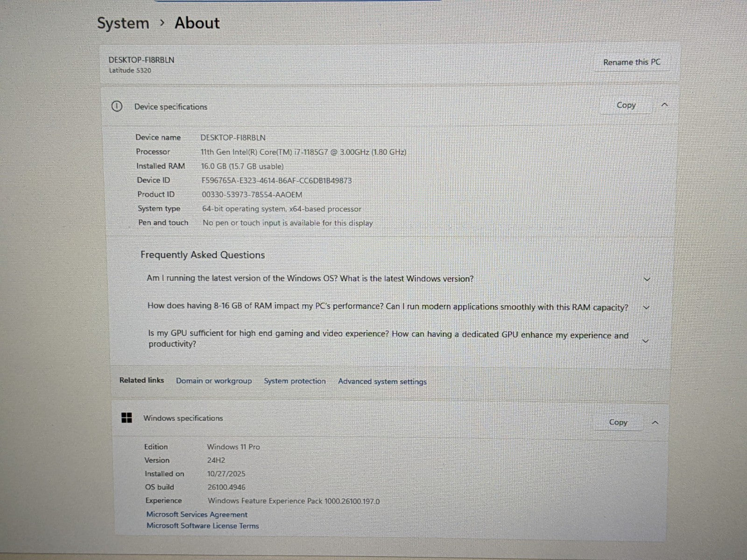
Task: Expand the 8-16 GB RAM FAQ chevron
Action: (647, 308)
